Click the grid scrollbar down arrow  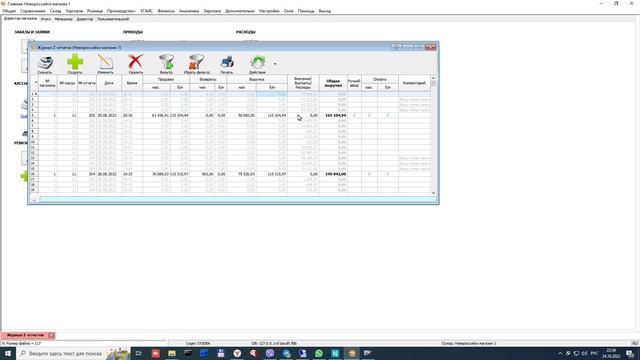(x=433, y=193)
